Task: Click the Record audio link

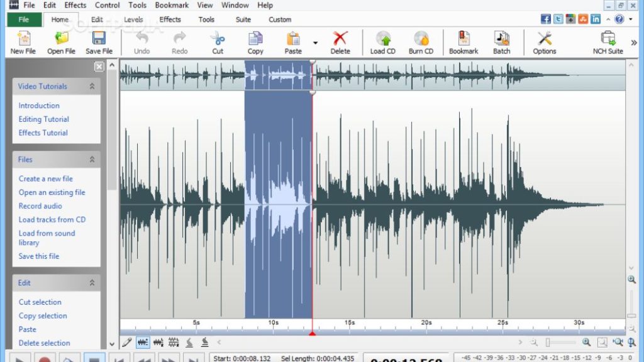Action: pos(40,206)
